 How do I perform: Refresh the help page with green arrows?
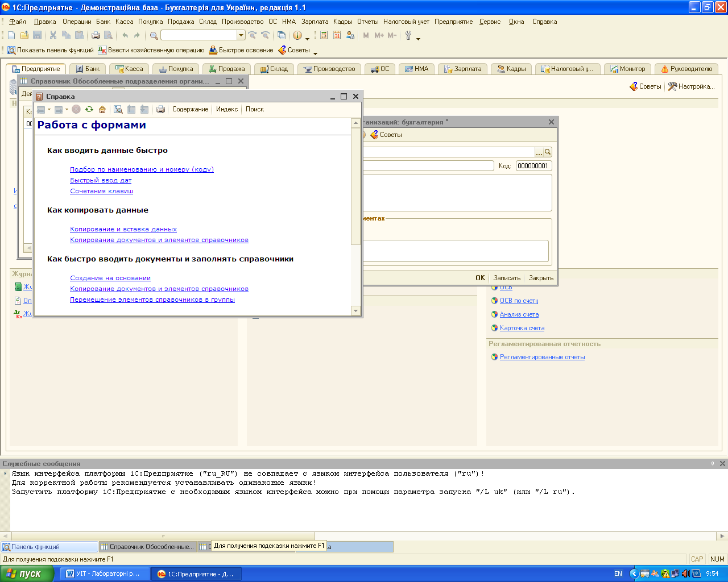tap(89, 109)
